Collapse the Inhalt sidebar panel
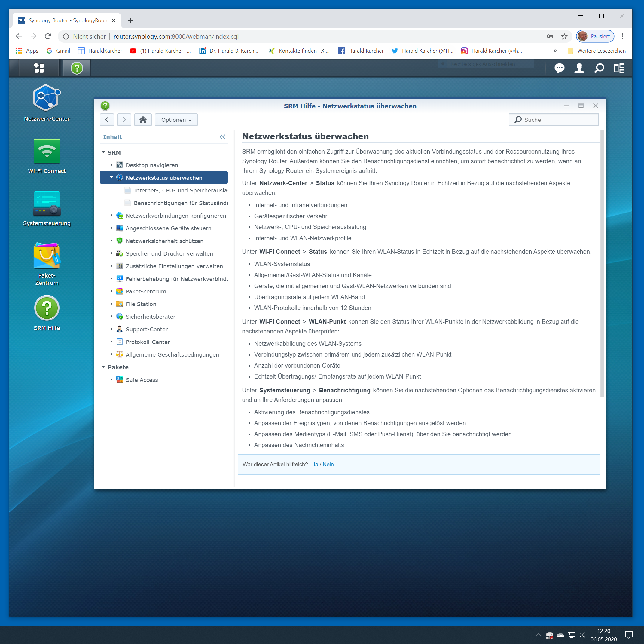 pos(222,137)
